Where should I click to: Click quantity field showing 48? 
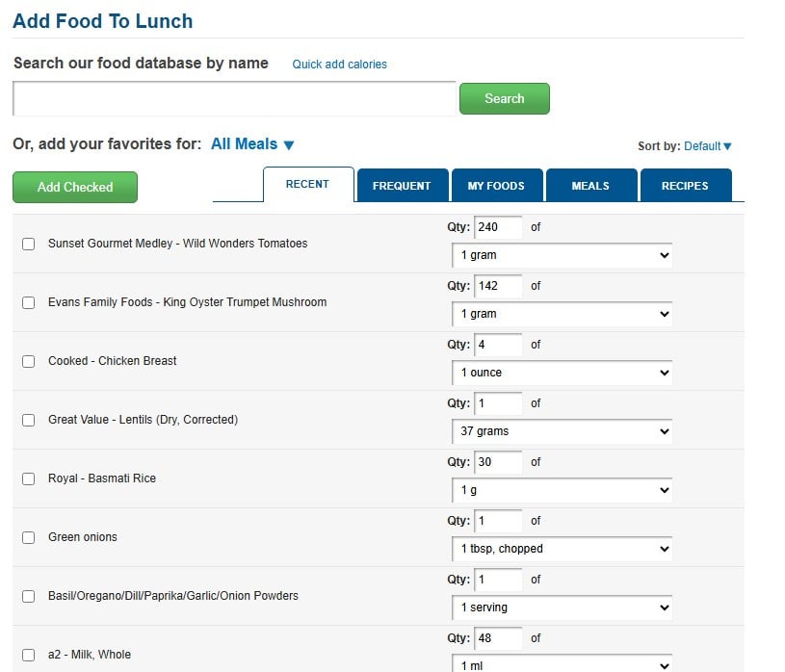click(498, 638)
